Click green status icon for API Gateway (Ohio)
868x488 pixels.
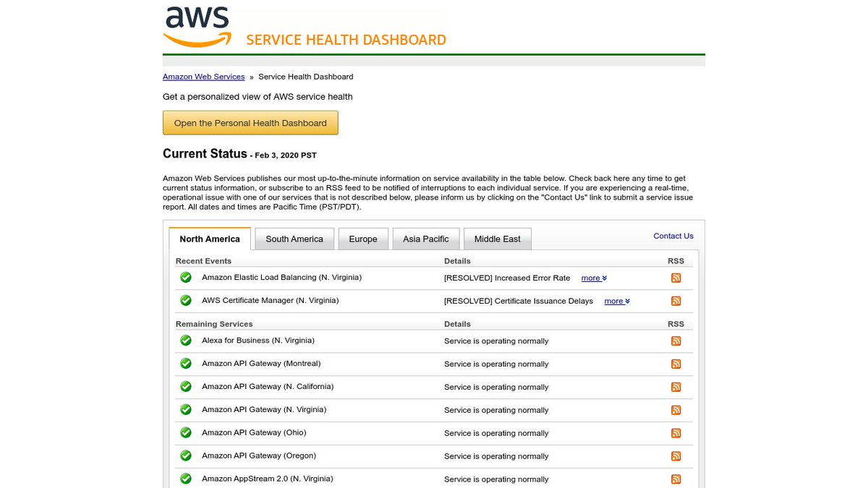pyautogui.click(x=186, y=433)
